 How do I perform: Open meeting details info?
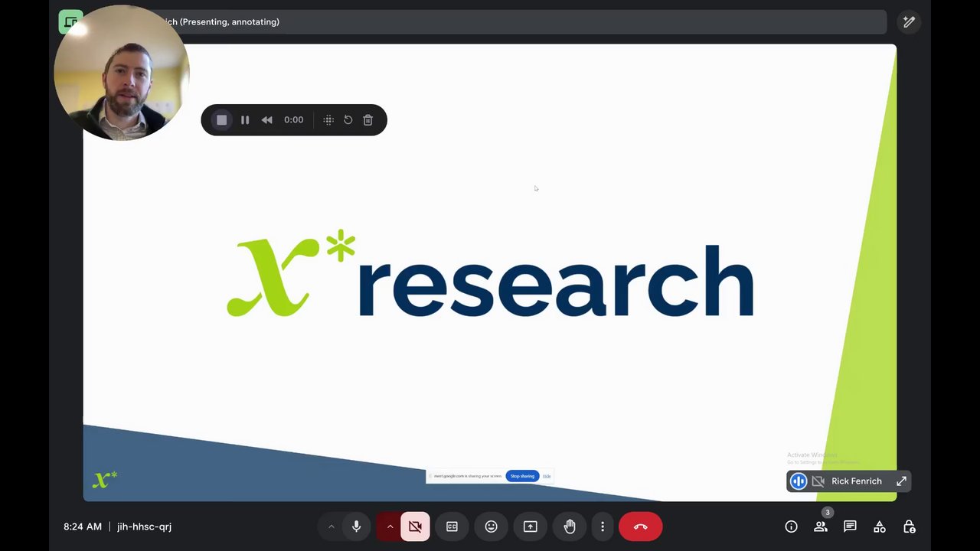click(791, 527)
